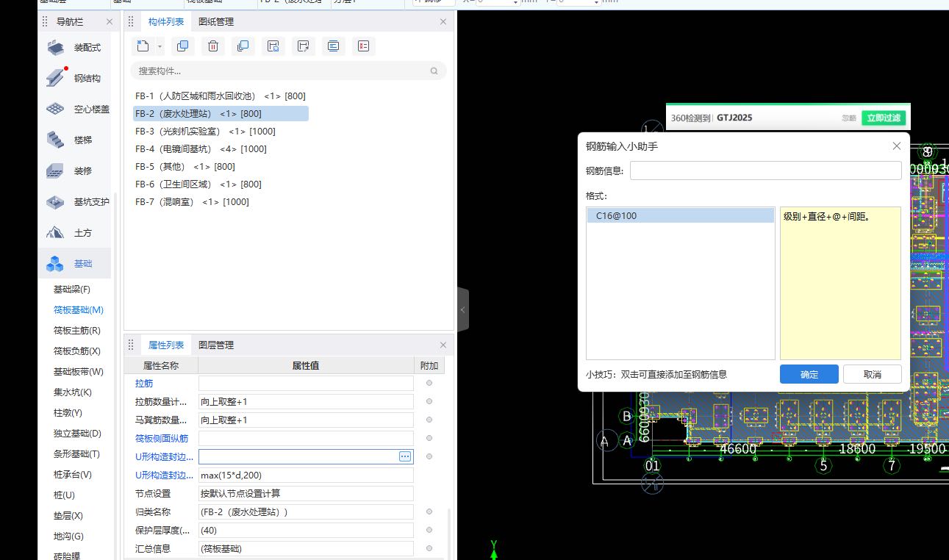Click the copy component icon
The image size is (949, 560).
(x=183, y=46)
